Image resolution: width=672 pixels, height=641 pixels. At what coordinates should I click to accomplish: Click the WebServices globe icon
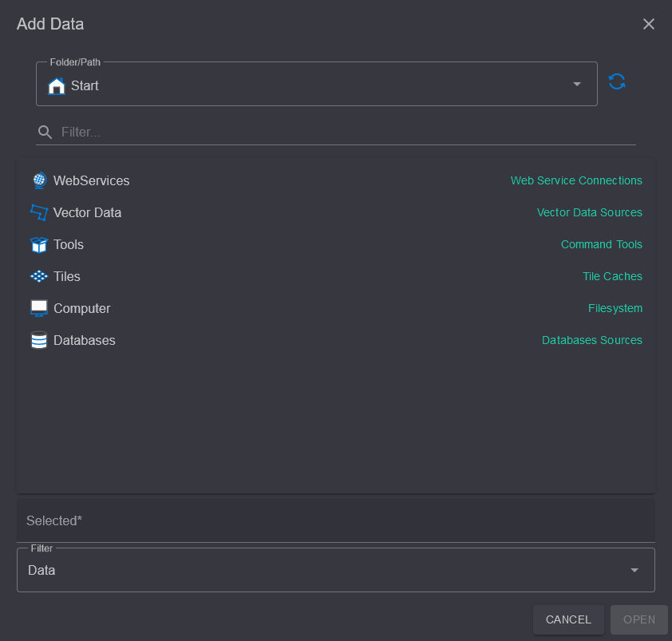pos(39,180)
